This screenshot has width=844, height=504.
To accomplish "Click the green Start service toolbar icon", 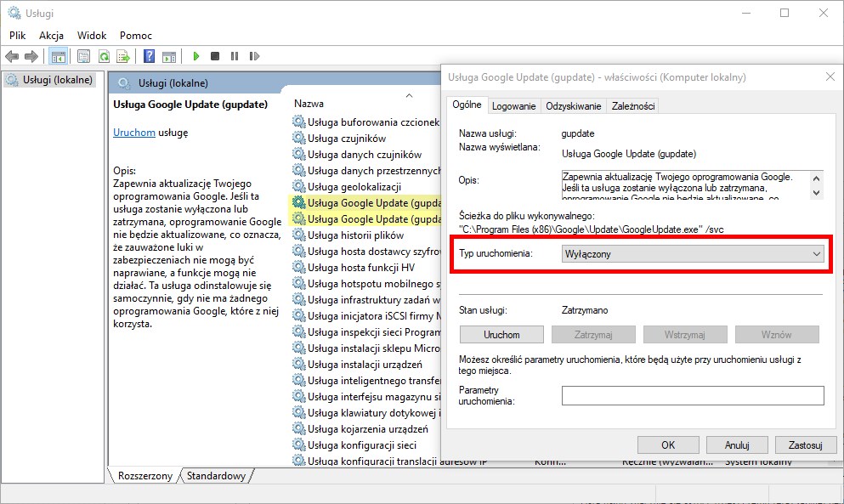I will tap(196, 56).
